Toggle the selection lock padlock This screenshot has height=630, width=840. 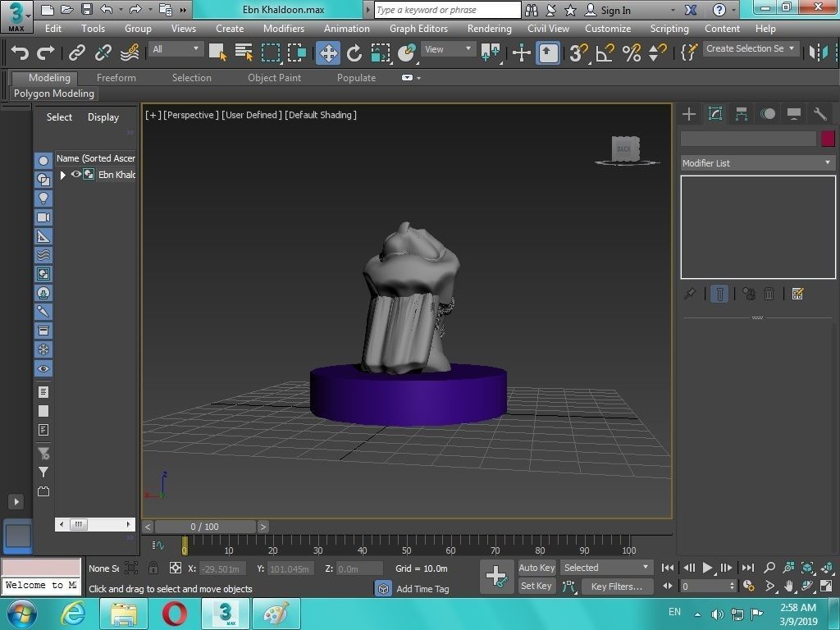153,568
